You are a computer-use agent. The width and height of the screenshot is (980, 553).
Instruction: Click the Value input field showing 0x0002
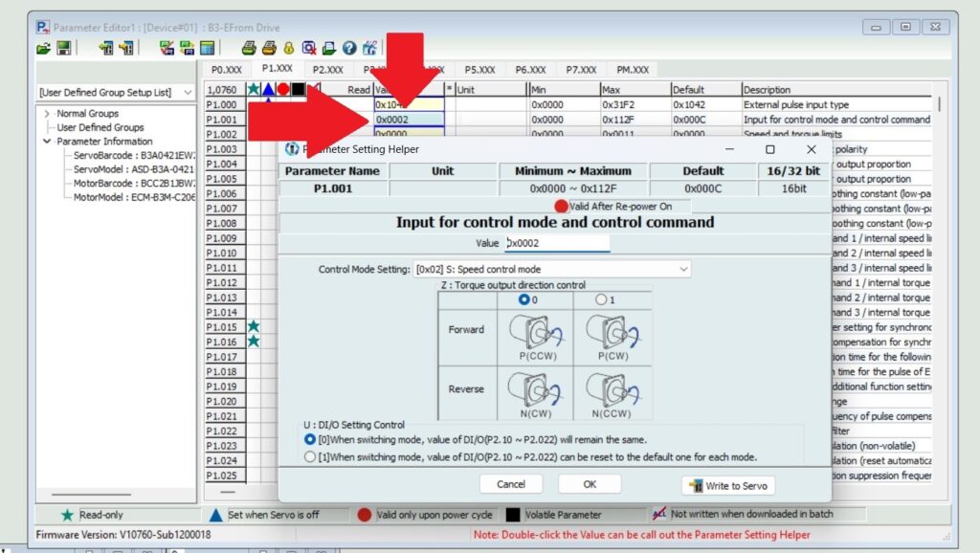point(556,244)
